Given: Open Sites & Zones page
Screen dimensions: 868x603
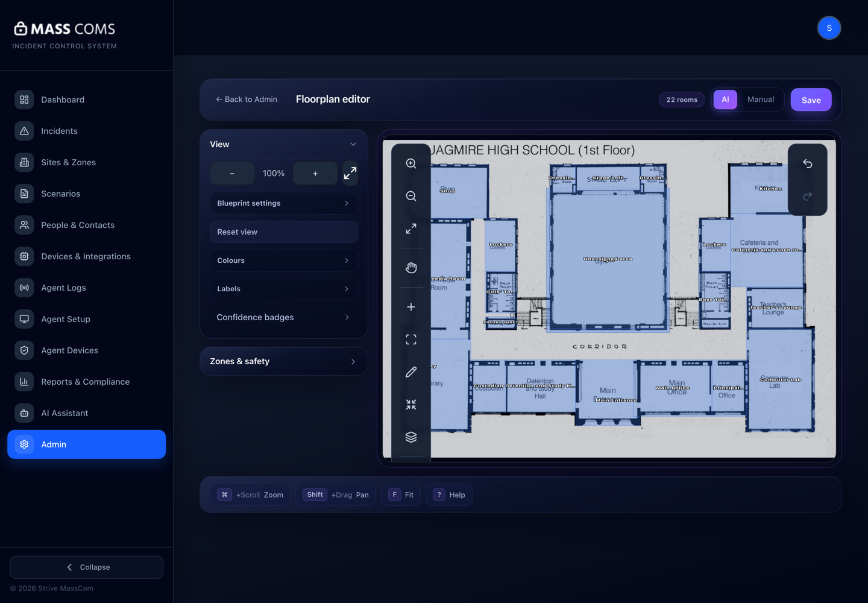Looking at the screenshot, I should tap(86, 162).
